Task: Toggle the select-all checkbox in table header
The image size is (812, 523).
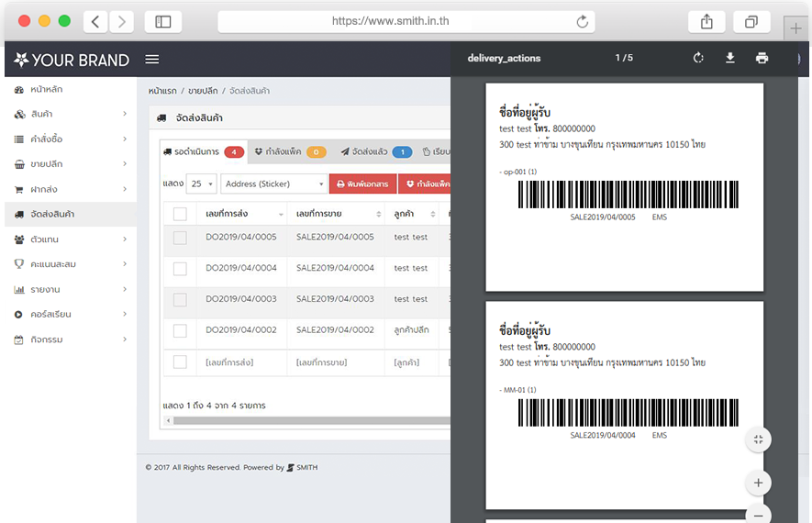Action: point(180,214)
